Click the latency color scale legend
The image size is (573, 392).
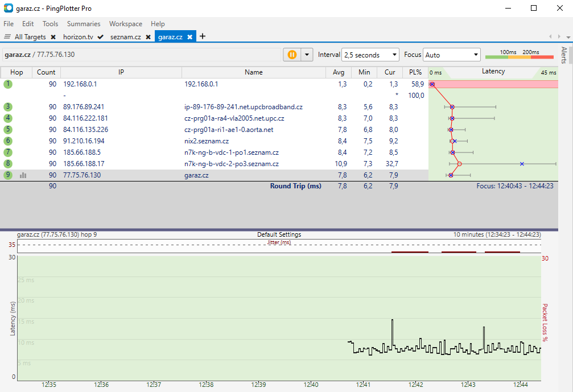519,55
